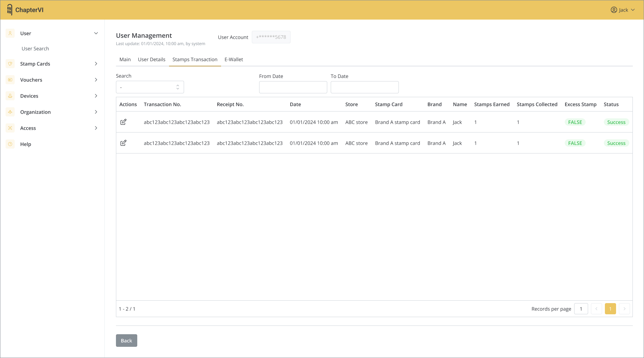The height and width of the screenshot is (358, 644).
Task: Switch to the E-Wallet tab
Action: 234,59
